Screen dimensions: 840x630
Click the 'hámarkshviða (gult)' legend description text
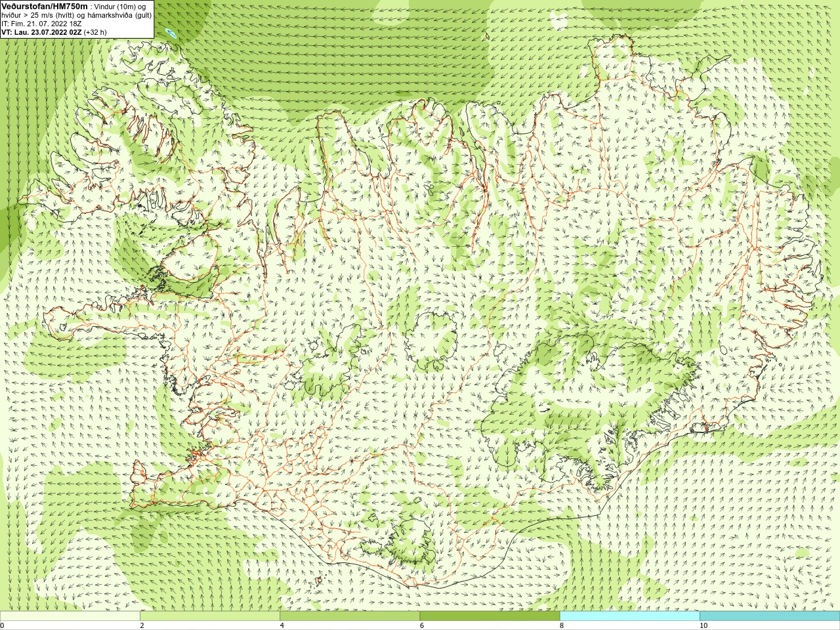click(119, 14)
